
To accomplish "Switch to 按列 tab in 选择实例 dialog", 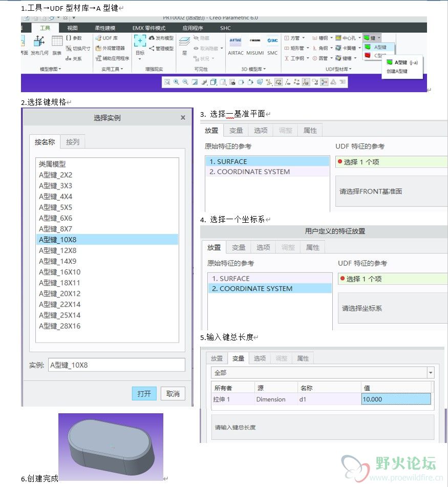I will 73,142.
